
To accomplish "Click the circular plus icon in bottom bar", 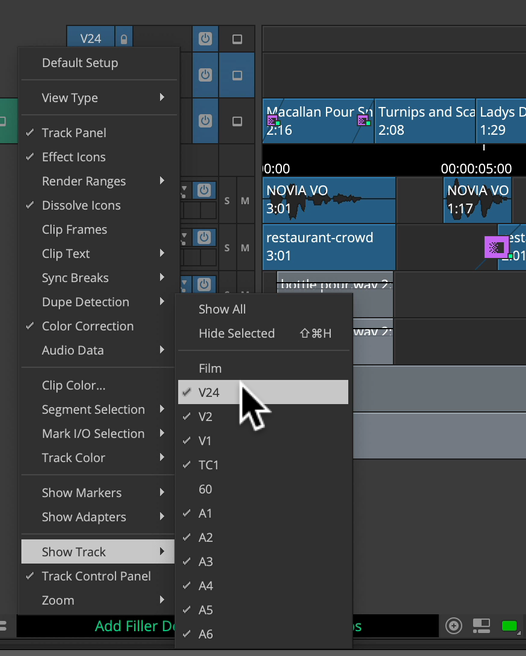I will (x=454, y=626).
